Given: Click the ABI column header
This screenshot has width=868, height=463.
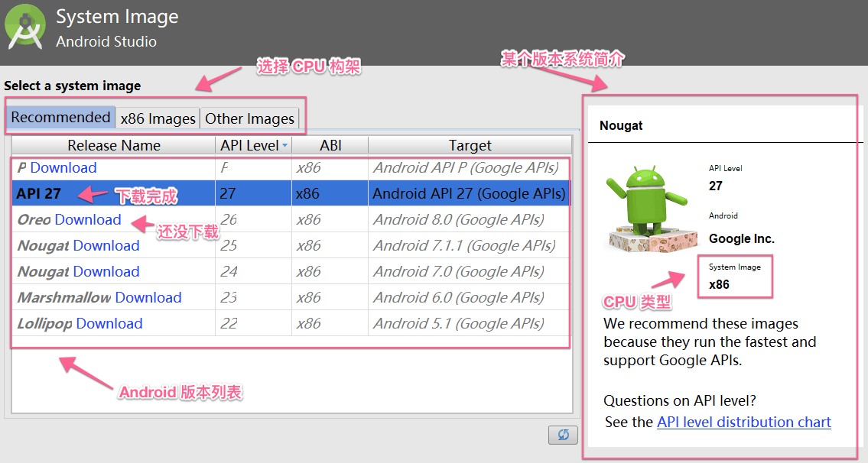Looking at the screenshot, I should [x=330, y=145].
